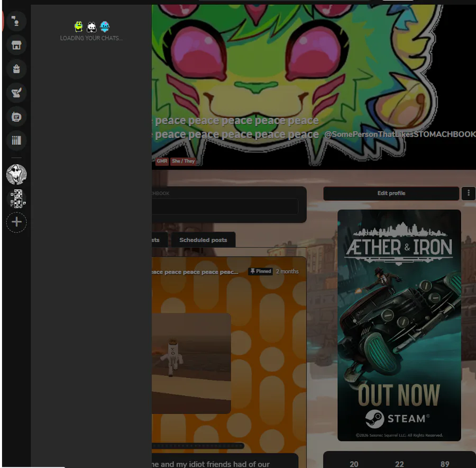Click the profile stat showing 22
Viewport: 476px width, 468px height.
pyautogui.click(x=399, y=464)
